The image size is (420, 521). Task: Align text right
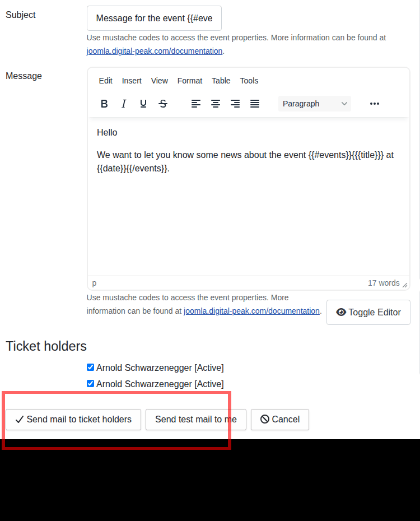(235, 104)
